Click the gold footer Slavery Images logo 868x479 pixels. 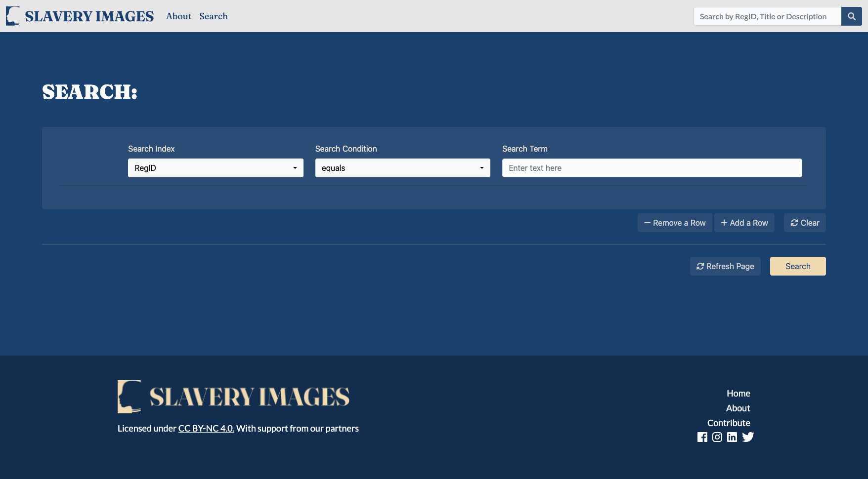[x=233, y=397]
